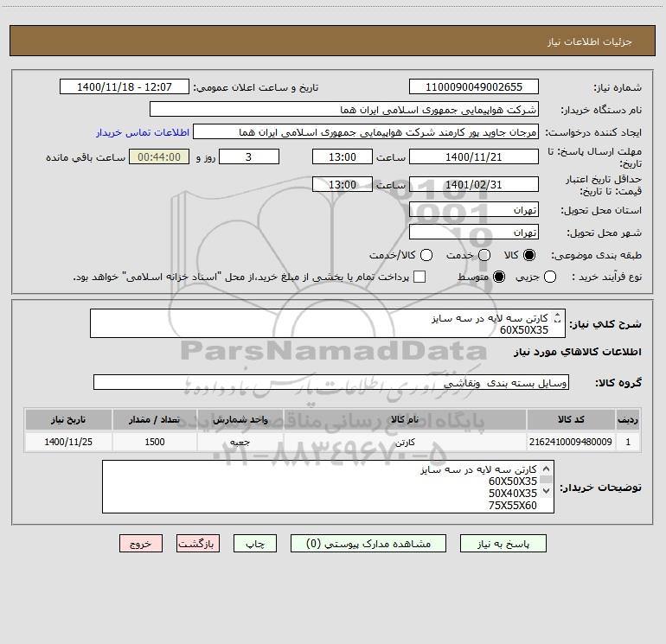This screenshot has width=666, height=644.
Task: Click the delivery province field تهران
Action: click(474, 210)
